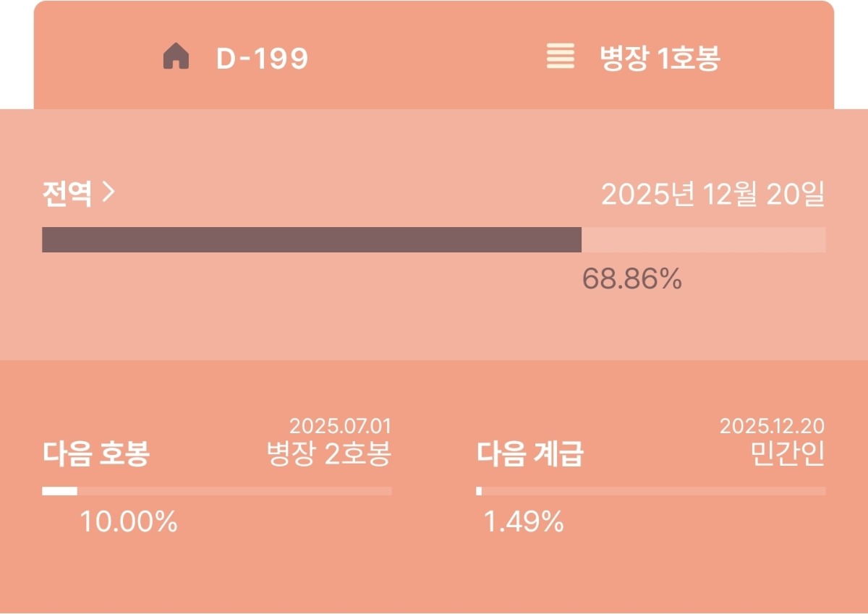Image resolution: width=868 pixels, height=614 pixels.
Task: Open the D-199 countdown tab
Action: pos(262,59)
